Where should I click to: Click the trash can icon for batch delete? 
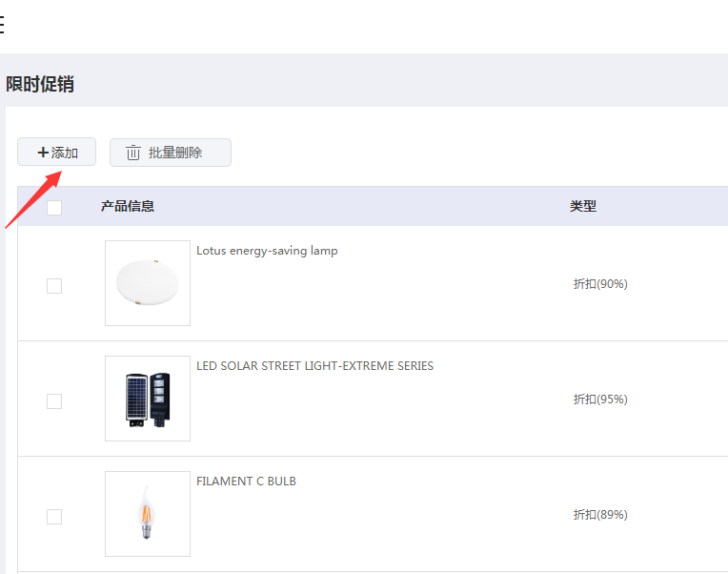(x=132, y=153)
